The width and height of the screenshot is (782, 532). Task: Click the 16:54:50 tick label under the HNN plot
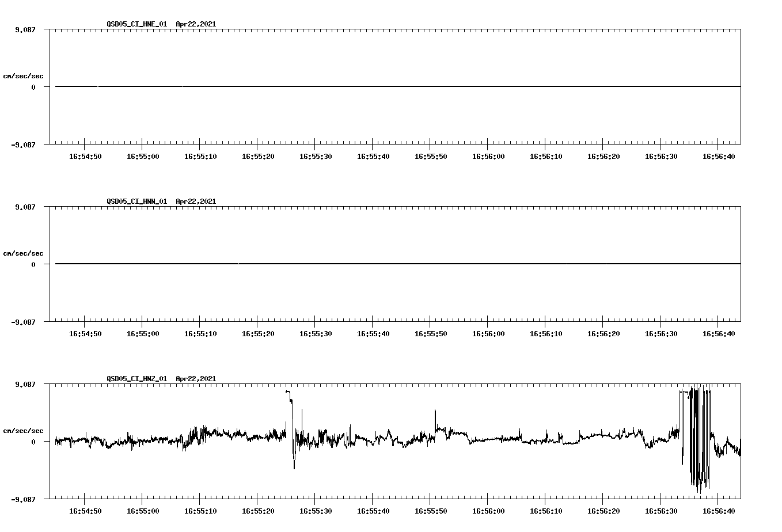click(x=85, y=333)
